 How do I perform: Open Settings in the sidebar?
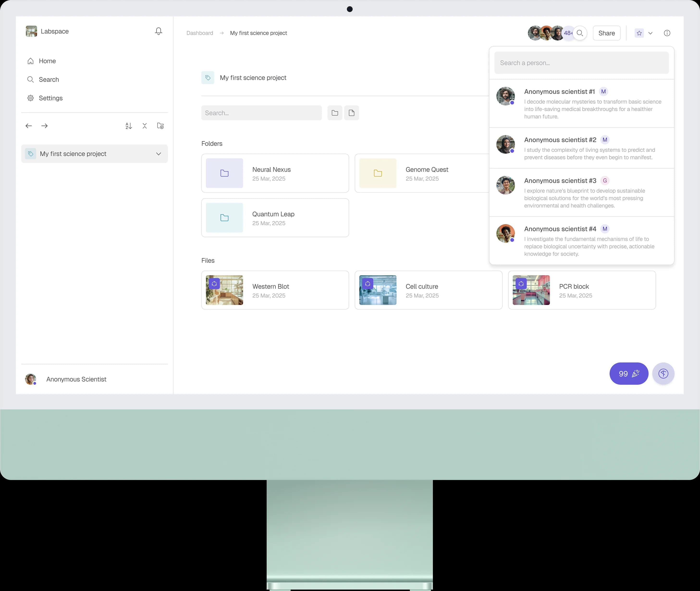click(45, 98)
